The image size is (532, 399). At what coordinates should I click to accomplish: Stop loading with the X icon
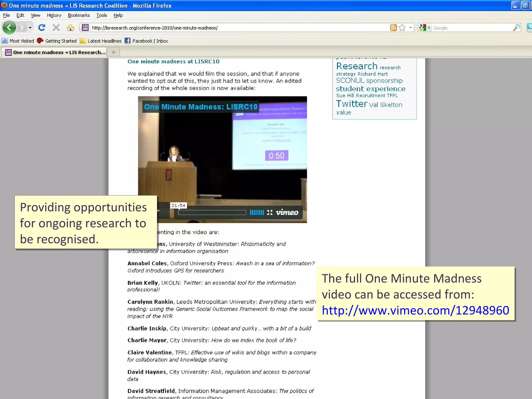pos(56,28)
